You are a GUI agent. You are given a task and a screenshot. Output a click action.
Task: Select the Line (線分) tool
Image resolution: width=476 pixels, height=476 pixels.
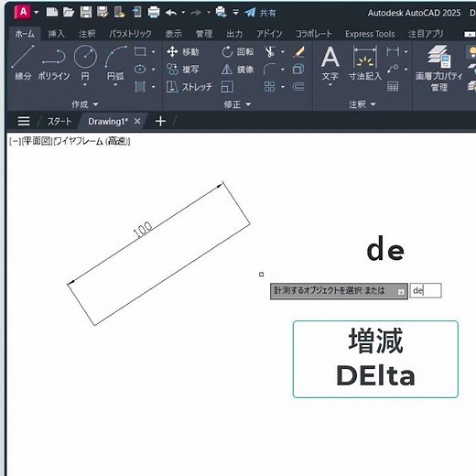(x=23, y=62)
